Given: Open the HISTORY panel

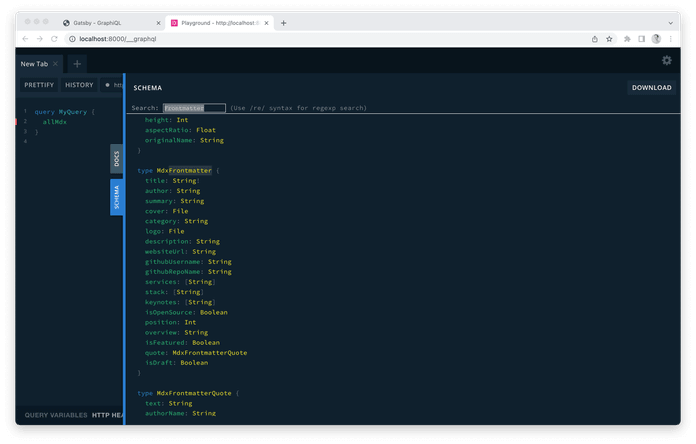Looking at the screenshot, I should 79,85.
